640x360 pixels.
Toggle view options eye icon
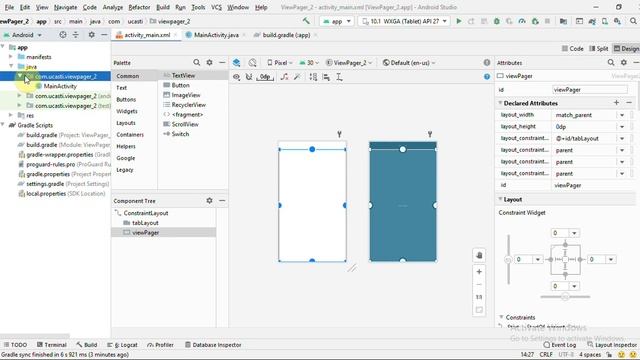[x=236, y=77]
